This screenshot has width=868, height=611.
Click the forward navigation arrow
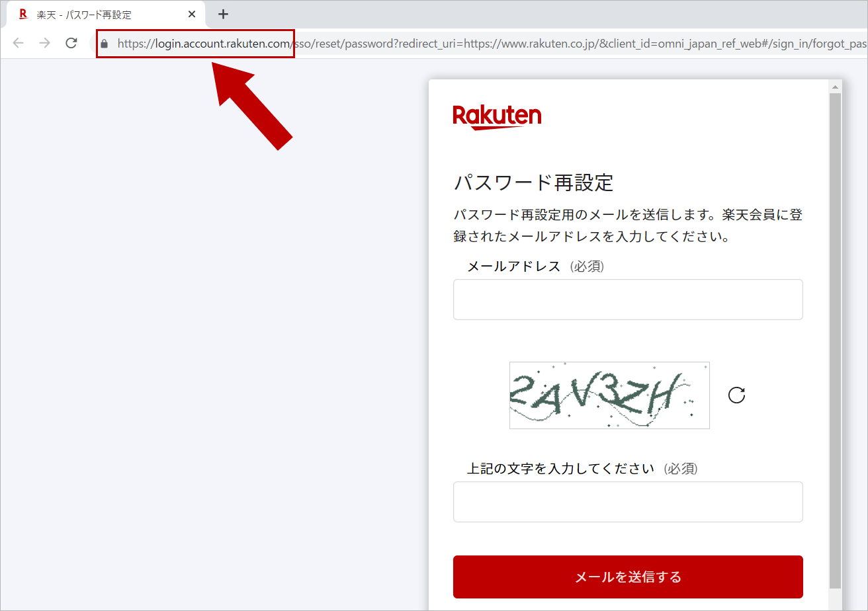coord(44,43)
